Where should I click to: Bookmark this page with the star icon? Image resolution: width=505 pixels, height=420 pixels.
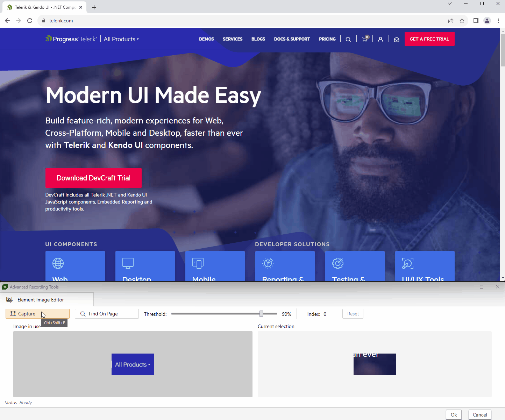(462, 21)
